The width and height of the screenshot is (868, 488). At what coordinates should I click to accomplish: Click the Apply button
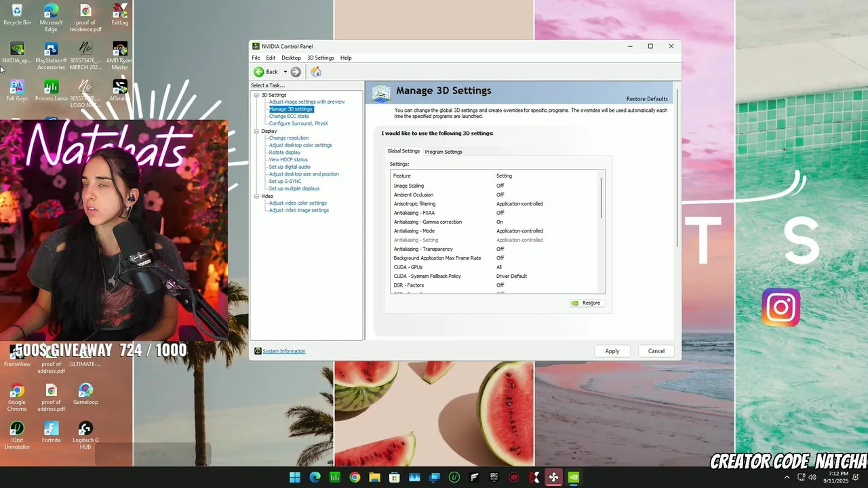[x=612, y=351]
